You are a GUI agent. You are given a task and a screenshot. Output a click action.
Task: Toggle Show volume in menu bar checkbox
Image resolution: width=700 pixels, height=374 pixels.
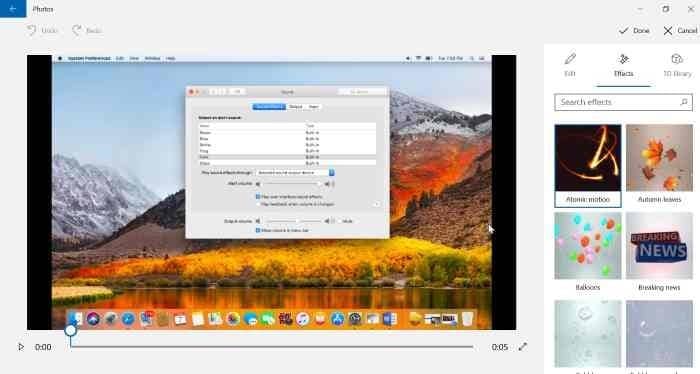[258, 230]
